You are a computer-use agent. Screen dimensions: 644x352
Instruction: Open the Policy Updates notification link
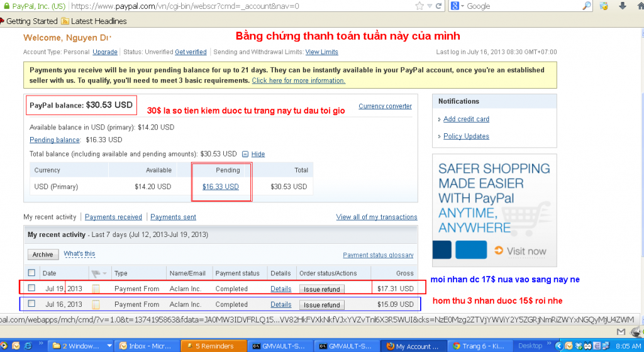point(466,136)
